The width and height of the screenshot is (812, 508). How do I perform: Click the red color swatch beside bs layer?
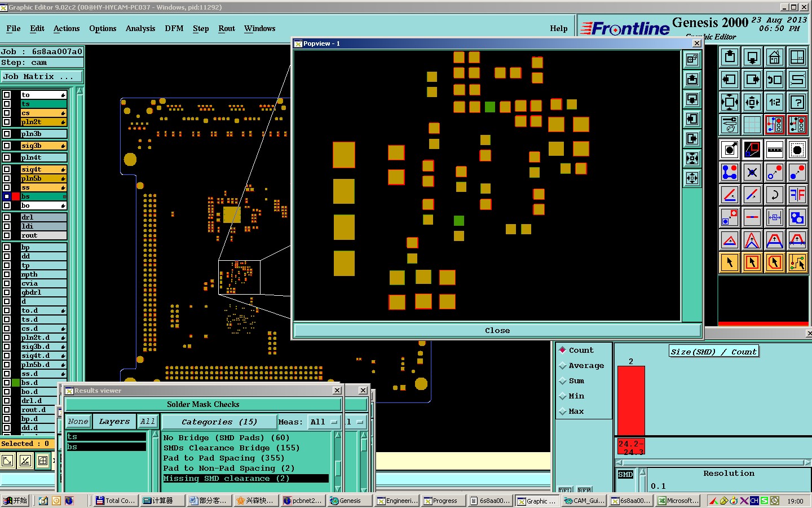pyautogui.click(x=16, y=196)
